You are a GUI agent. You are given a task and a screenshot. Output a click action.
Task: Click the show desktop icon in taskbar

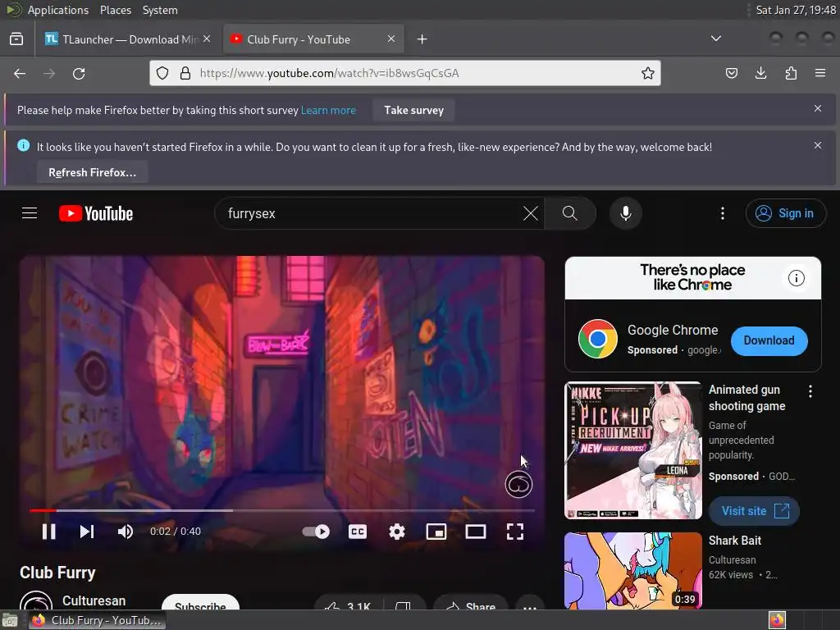[10, 620]
